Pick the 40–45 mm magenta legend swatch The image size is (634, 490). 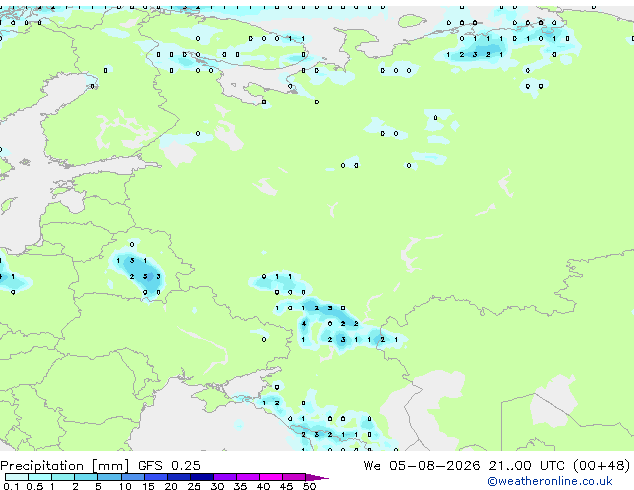pos(271,477)
